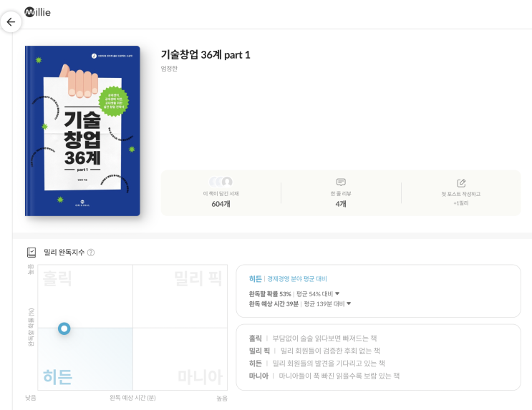Open the Millie logo home link

(x=38, y=12)
